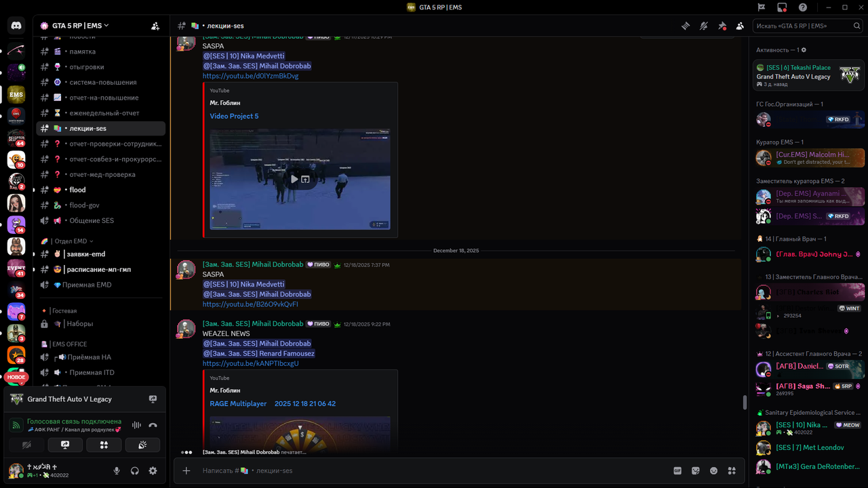
Task: Toggle the member list visibility
Action: [740, 26]
